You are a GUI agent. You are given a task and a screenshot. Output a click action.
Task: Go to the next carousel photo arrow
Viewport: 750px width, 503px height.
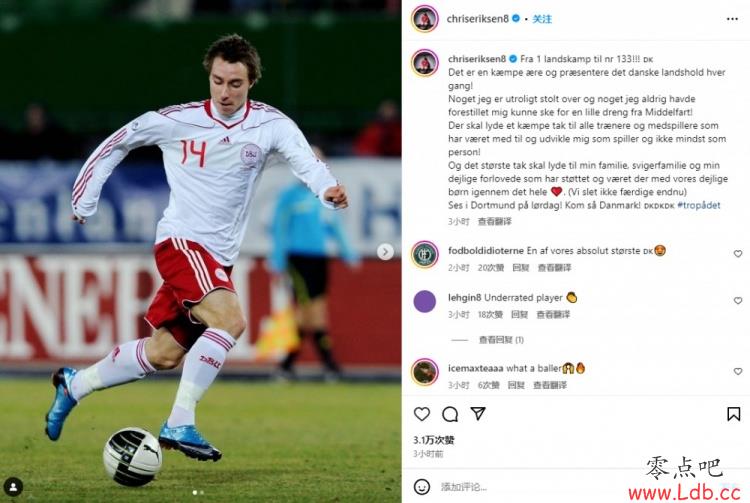(385, 252)
